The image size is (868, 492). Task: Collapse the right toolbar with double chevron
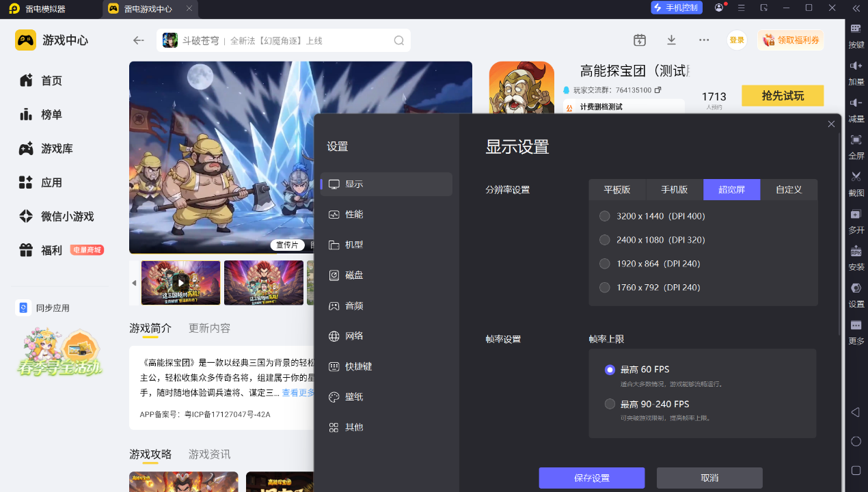coord(856,8)
